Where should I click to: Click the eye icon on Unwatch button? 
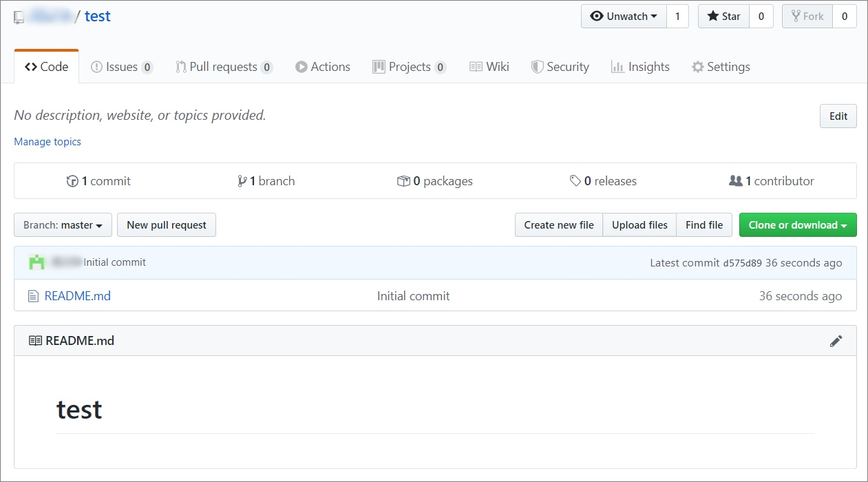coord(597,17)
